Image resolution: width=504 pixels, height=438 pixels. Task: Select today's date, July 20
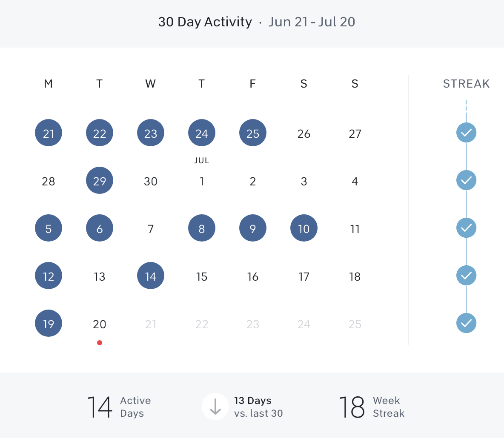[x=100, y=324]
